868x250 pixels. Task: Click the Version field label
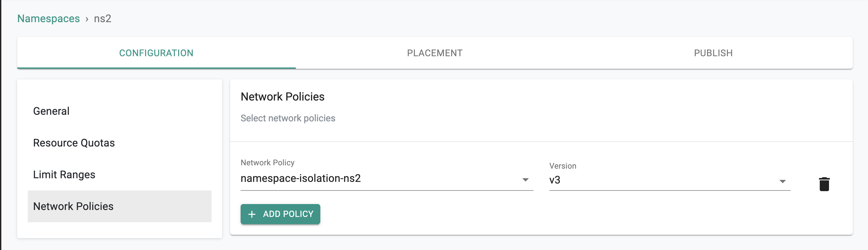[562, 166]
